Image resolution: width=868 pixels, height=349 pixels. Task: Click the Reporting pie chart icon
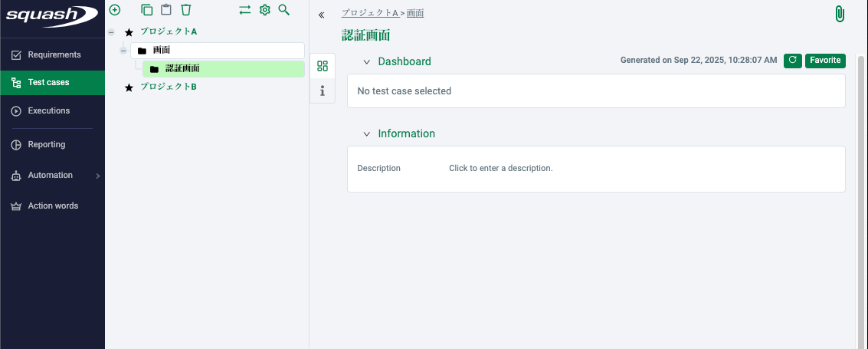click(x=17, y=144)
